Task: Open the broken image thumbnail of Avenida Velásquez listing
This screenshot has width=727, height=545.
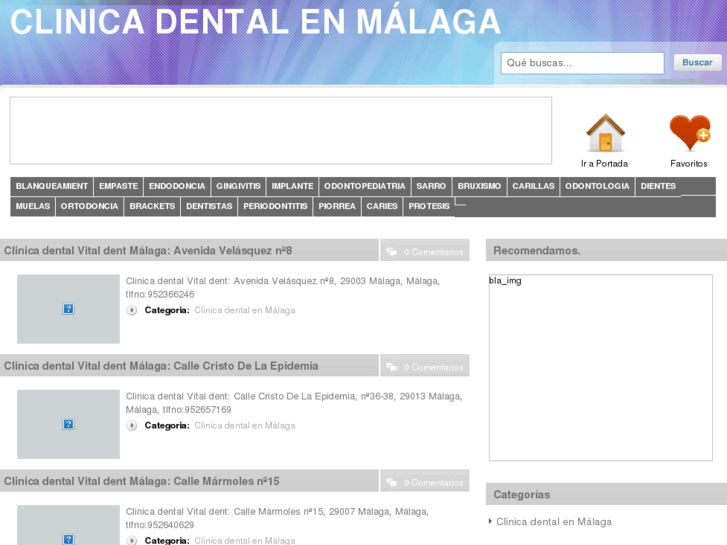Action: click(x=68, y=309)
